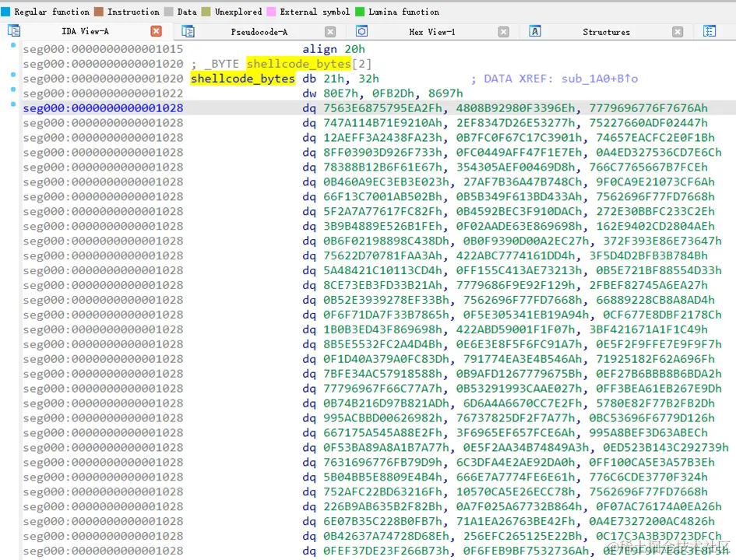Follow the sub_1A0+B cross-reference link

600,79
